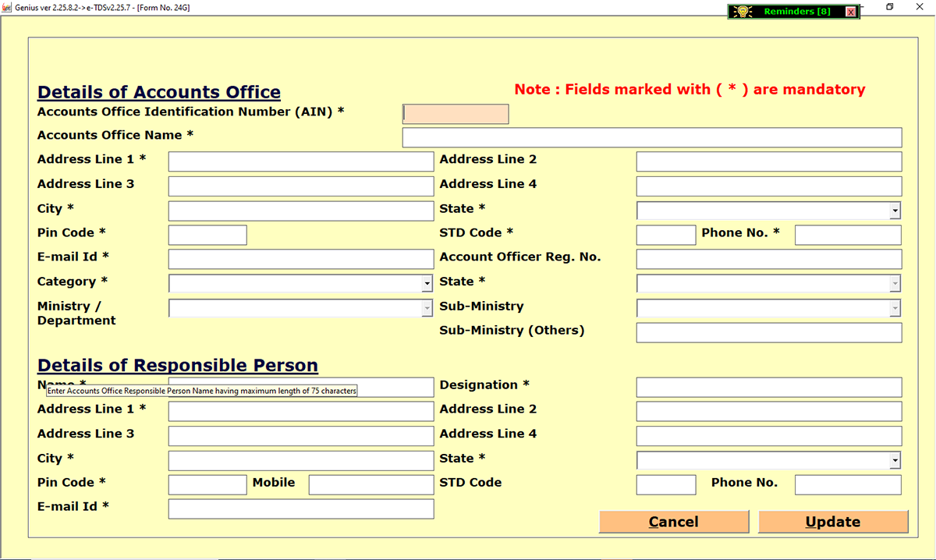Open the Responsible Person State dropdown
Viewport: 936px width, 560px height.
coord(895,460)
